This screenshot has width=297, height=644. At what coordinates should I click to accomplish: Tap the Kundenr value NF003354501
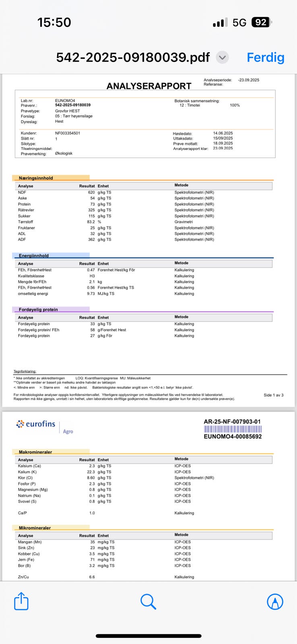(68, 133)
